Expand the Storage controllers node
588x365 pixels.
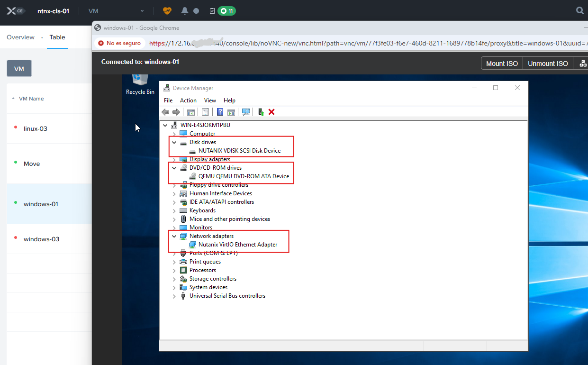174,279
